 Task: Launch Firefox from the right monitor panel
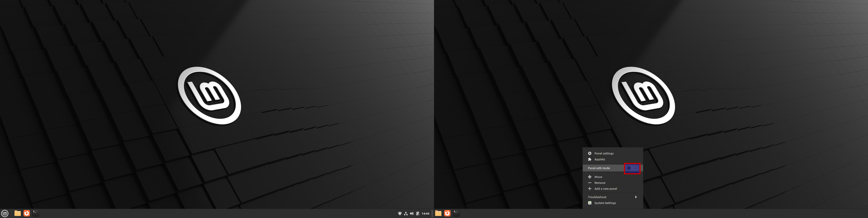[x=447, y=213]
